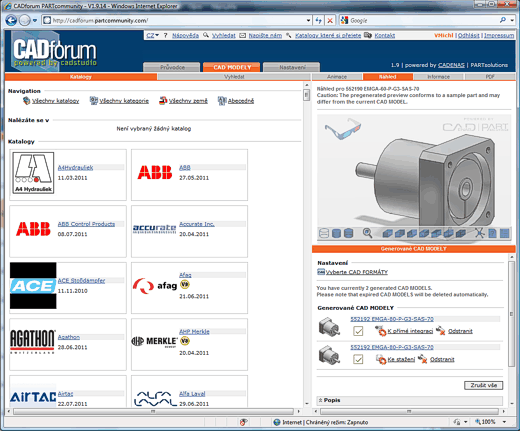
Task: Click the magnifier icon beside Vyhledat
Action: tap(206, 35)
